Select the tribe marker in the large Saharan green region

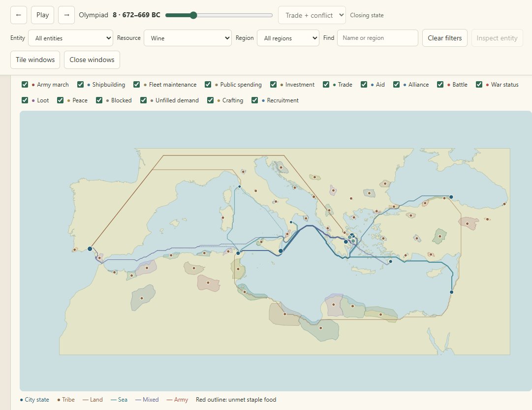[142, 298]
